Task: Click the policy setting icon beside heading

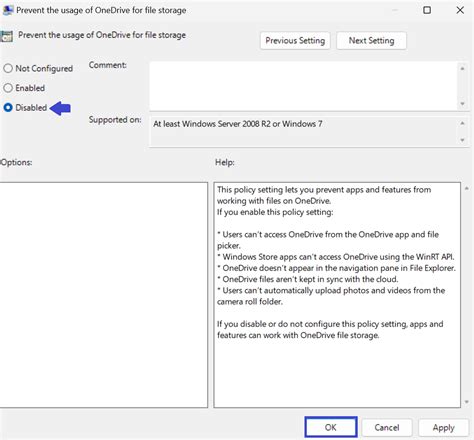Action: pos(7,36)
